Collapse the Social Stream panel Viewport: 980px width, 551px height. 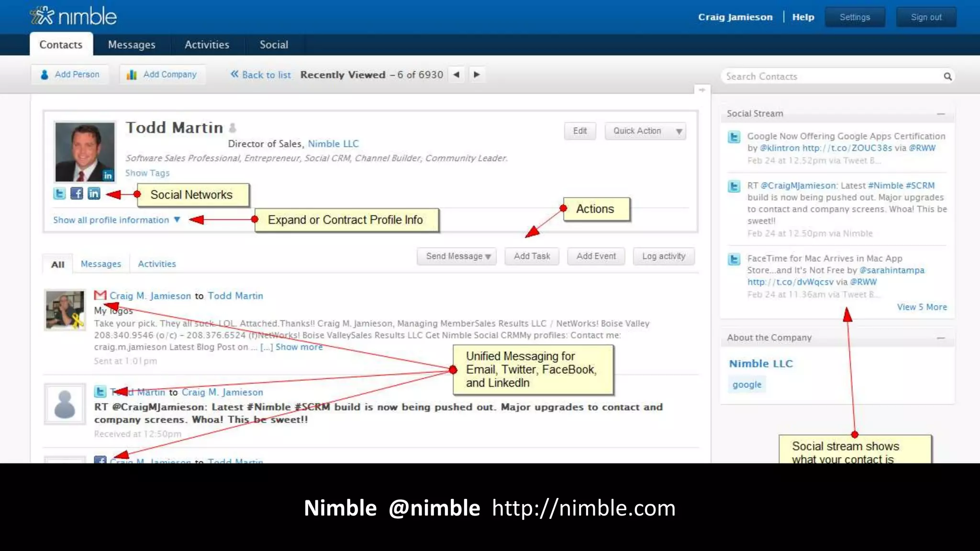coord(941,114)
